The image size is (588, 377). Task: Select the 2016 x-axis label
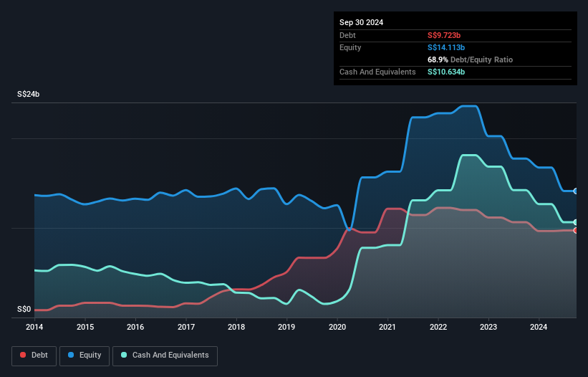pos(135,327)
